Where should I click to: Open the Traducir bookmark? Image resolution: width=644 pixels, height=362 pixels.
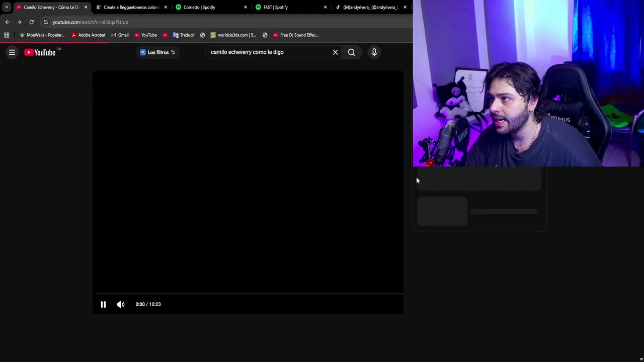tap(184, 35)
